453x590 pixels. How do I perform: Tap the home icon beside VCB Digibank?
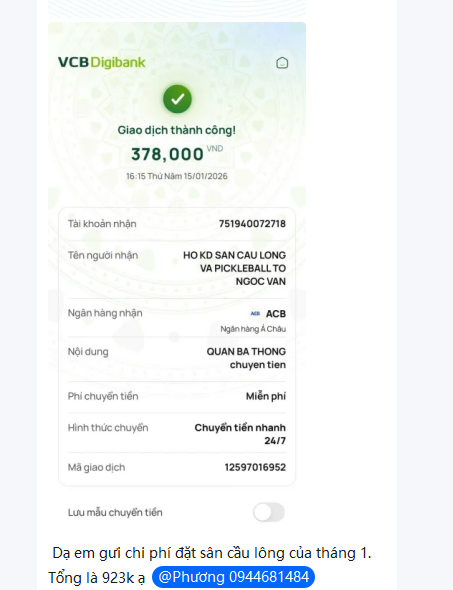click(x=282, y=63)
